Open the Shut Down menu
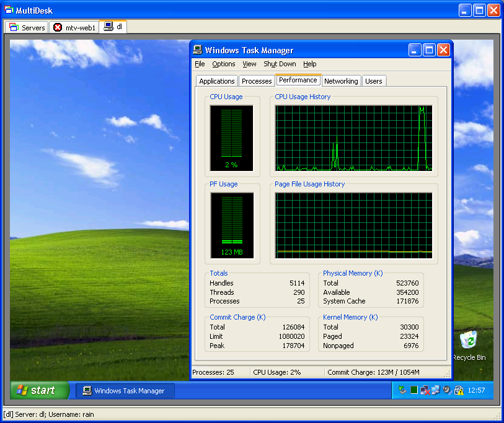The width and height of the screenshot is (504, 423). coord(280,64)
